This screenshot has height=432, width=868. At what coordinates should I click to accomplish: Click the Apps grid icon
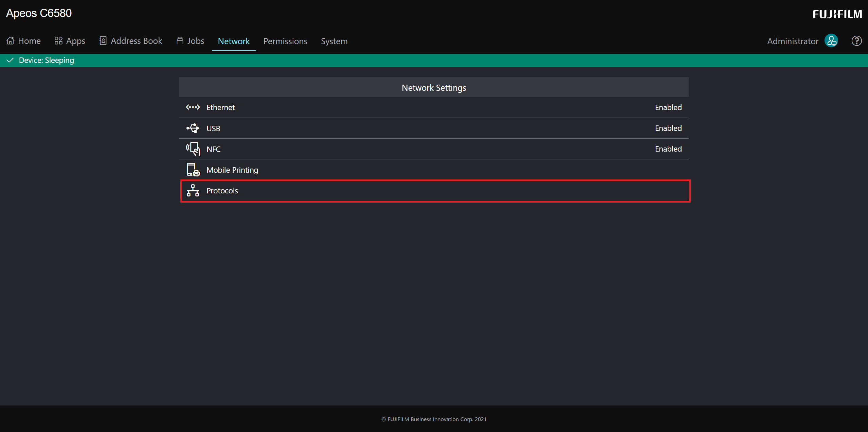pos(58,41)
